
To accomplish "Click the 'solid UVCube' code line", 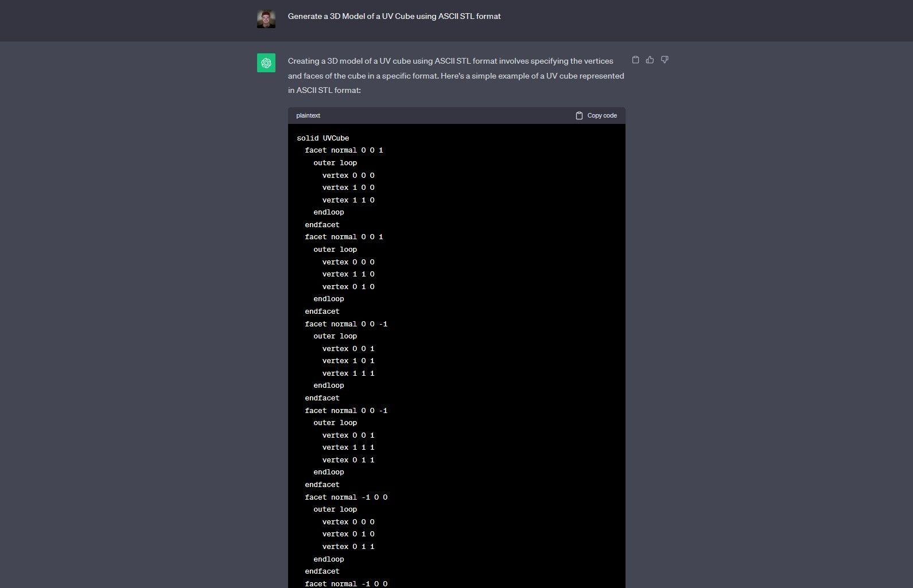I will pos(323,138).
